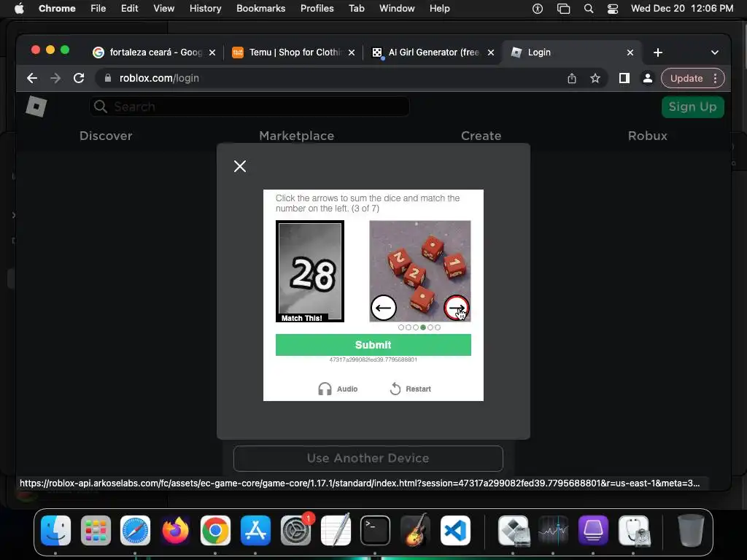The image size is (747, 560).
Task: Open the Edit menu
Action: tap(129, 9)
